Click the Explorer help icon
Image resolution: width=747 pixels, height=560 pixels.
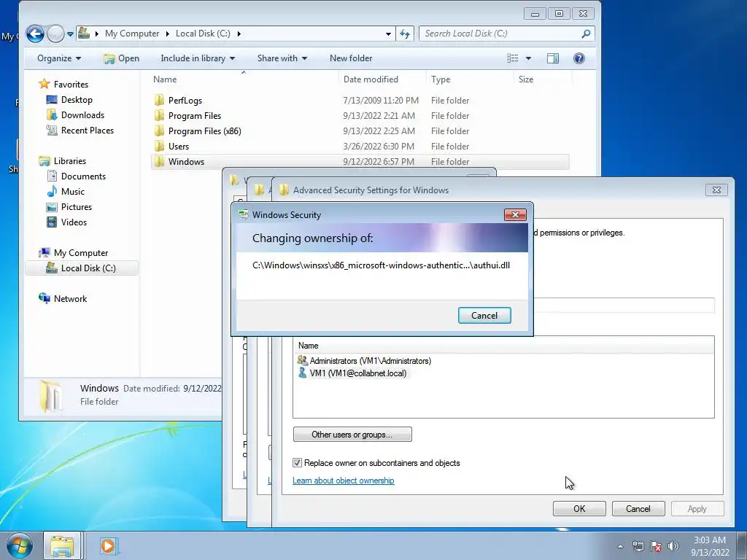578,58
